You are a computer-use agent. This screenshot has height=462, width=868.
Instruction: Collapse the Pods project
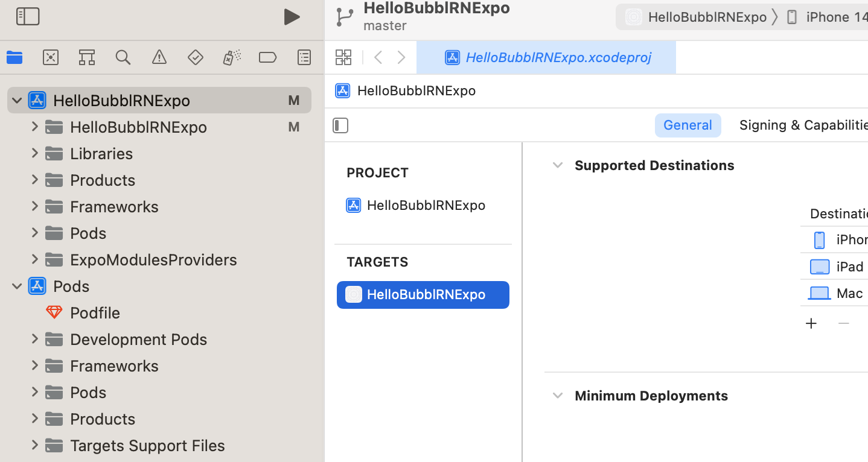[17, 286]
